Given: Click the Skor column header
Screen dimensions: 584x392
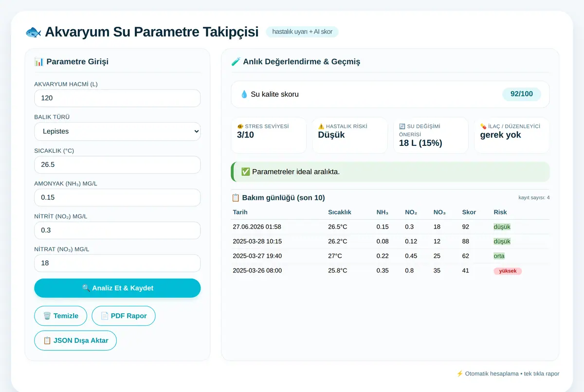Looking at the screenshot, I should (469, 212).
